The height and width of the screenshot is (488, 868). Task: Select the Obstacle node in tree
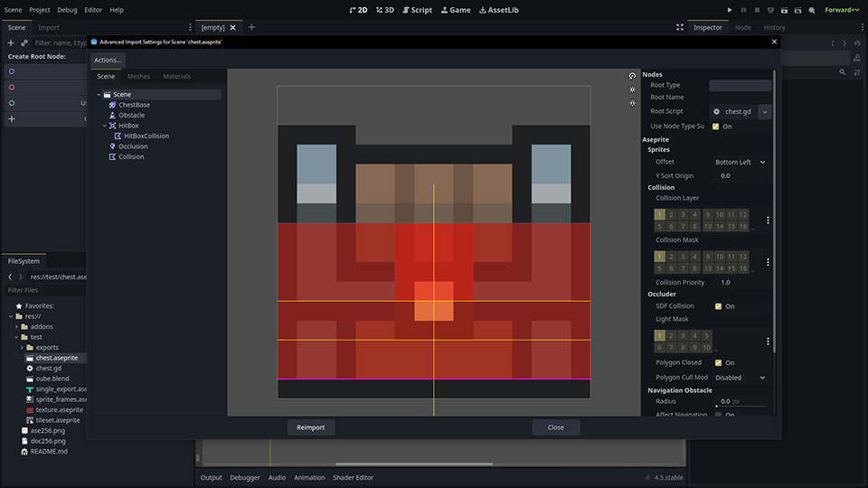tap(131, 115)
